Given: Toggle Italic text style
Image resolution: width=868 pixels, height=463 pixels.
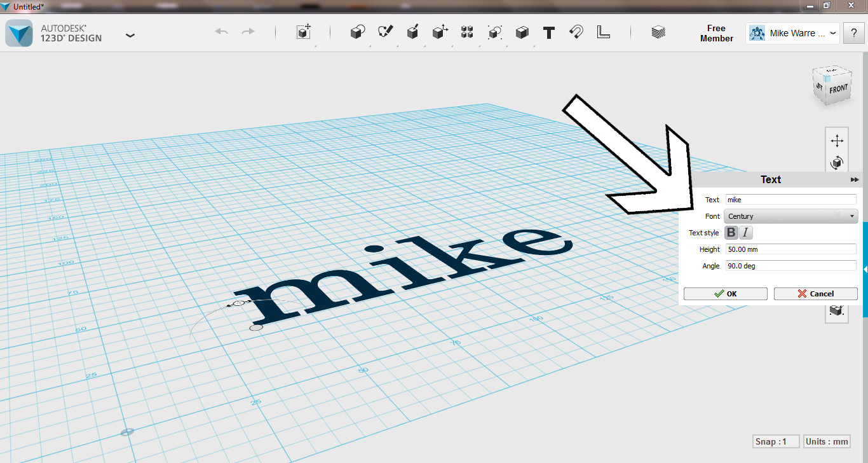Looking at the screenshot, I should coord(746,233).
